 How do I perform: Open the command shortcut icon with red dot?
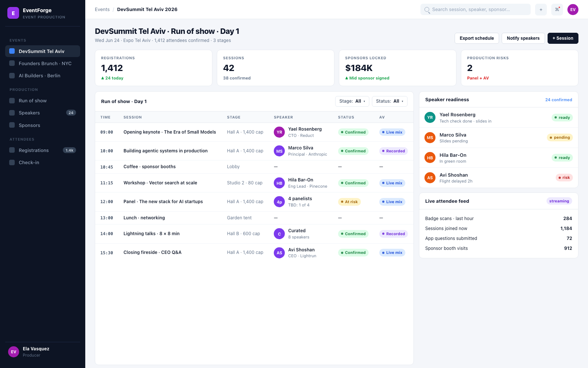point(557,10)
